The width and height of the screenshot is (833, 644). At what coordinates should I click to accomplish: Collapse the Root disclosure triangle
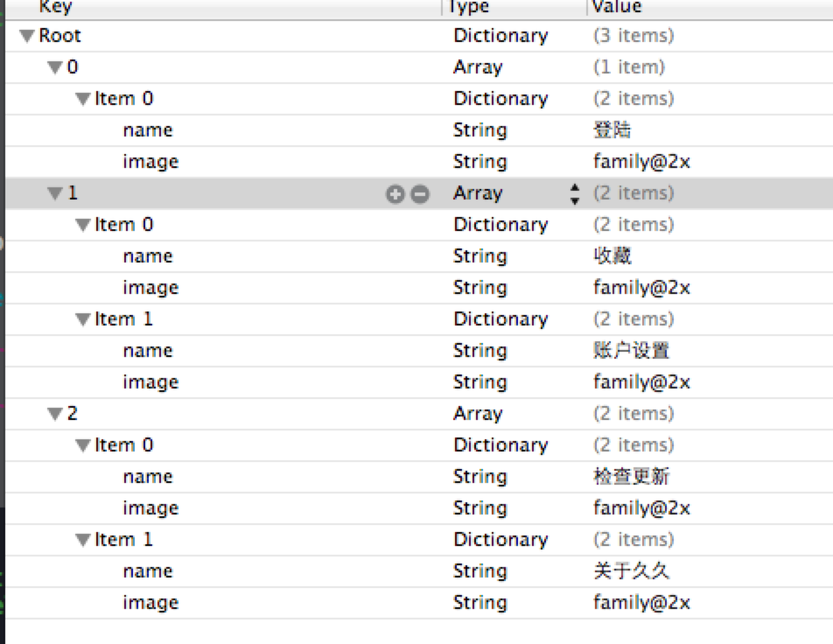[27, 36]
